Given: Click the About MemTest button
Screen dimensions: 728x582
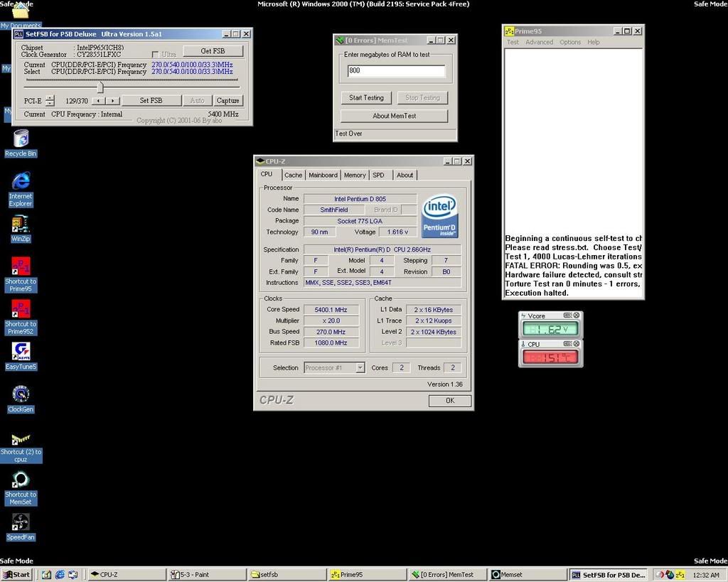Looking at the screenshot, I should [x=394, y=116].
